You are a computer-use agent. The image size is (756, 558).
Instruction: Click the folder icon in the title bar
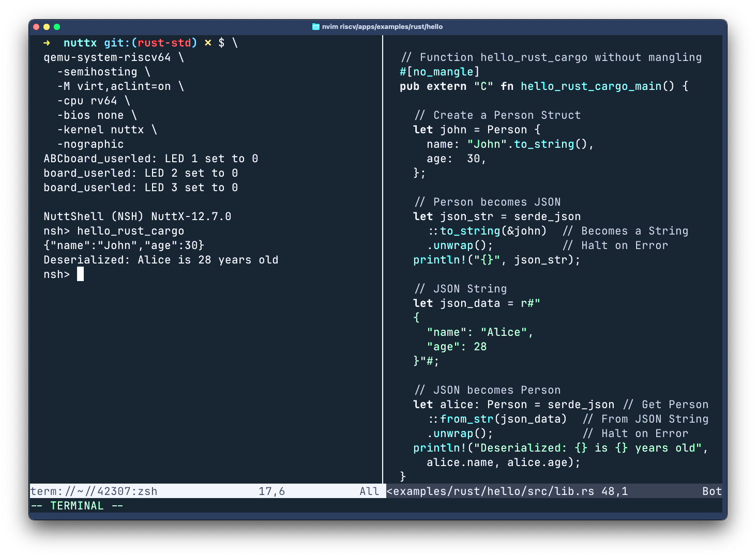point(316,27)
